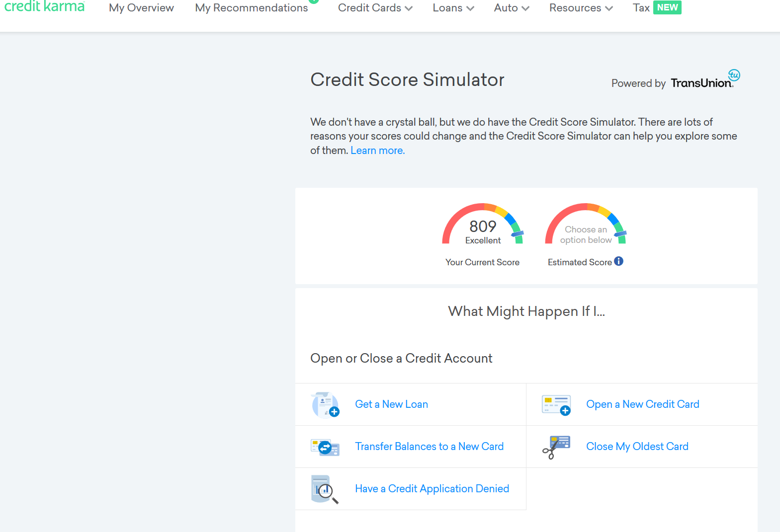Select Open a New Credit Card
Image resolution: width=780 pixels, height=532 pixels.
[x=643, y=404]
